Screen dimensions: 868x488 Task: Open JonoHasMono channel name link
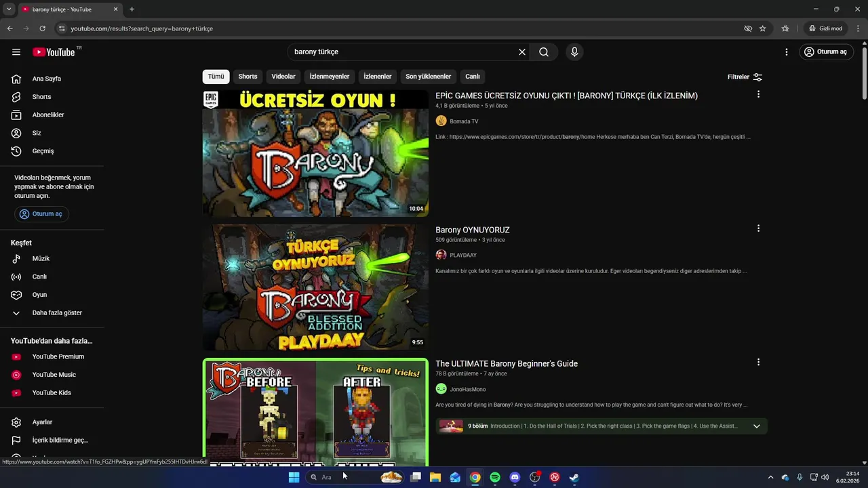[x=468, y=390]
